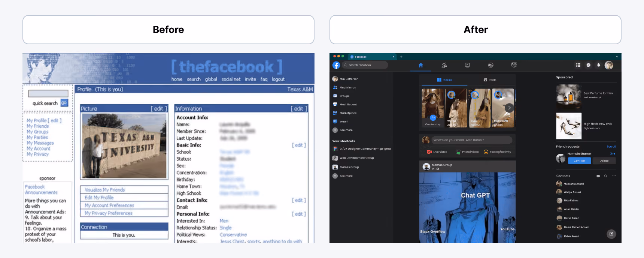644x258 pixels.
Task: Start a new video room from Contacts header
Action: click(598, 176)
